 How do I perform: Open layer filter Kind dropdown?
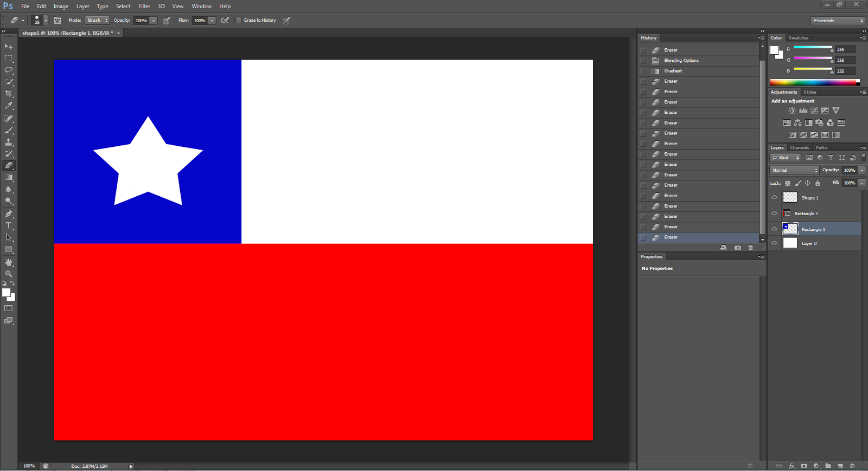786,158
